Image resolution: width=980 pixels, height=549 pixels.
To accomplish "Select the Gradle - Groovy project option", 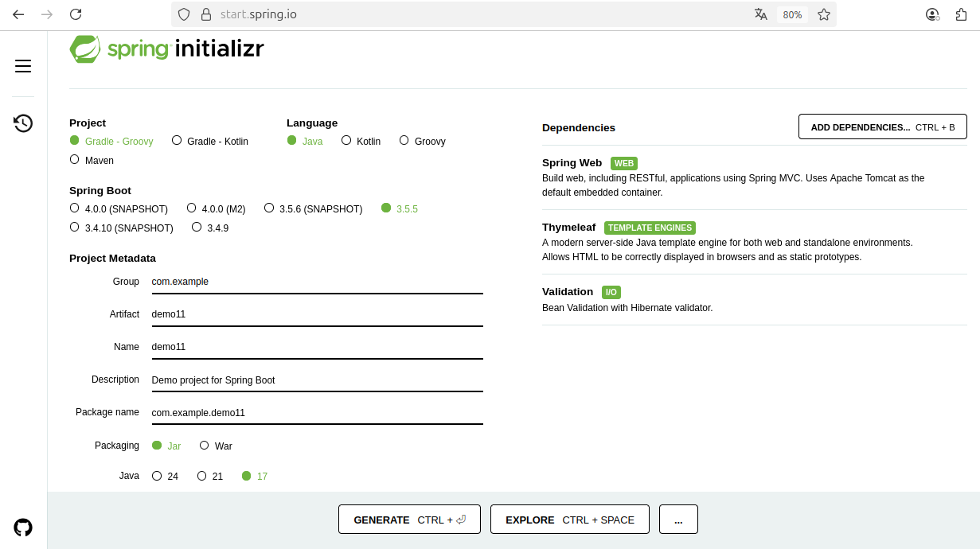I will [111, 141].
